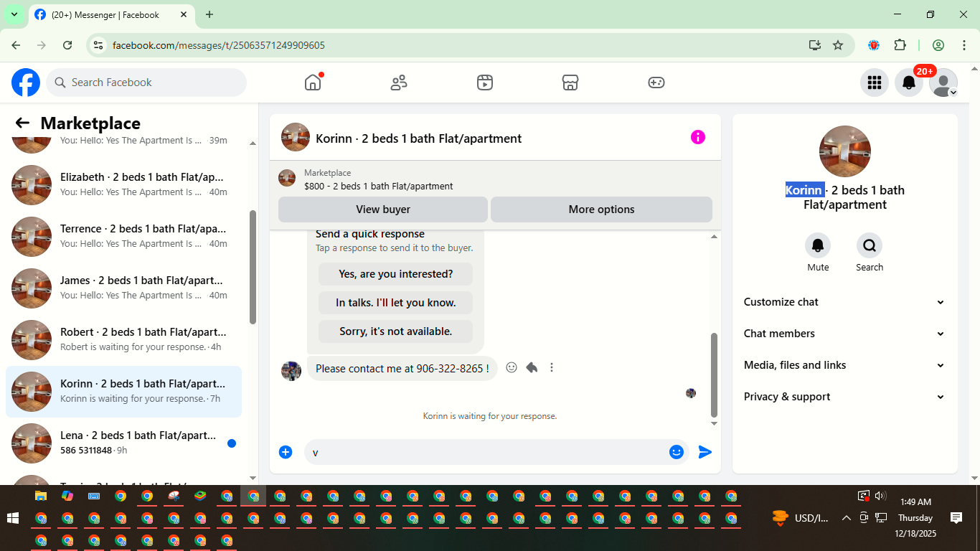
Task: Send quick reply 'Yes, are you interested?'
Action: coord(395,274)
